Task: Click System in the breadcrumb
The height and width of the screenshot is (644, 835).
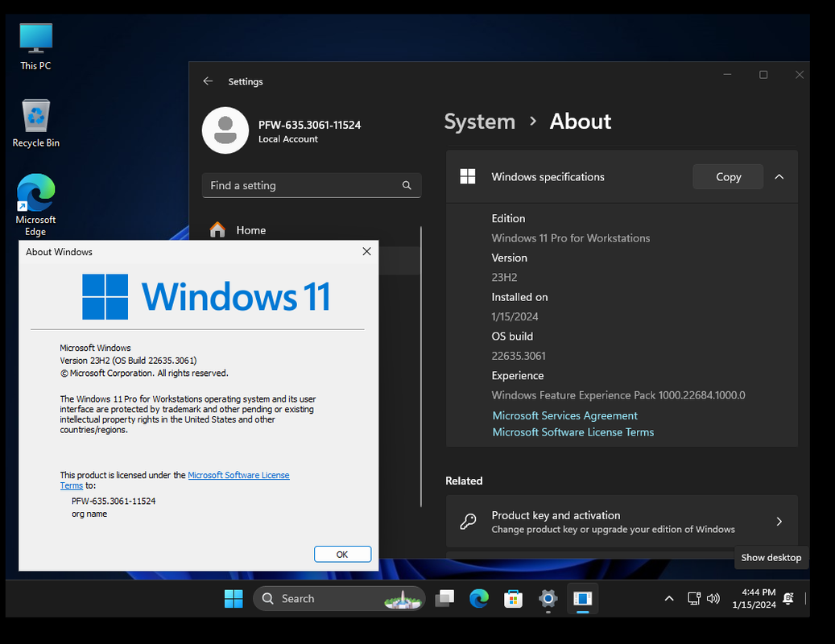Action: (479, 122)
